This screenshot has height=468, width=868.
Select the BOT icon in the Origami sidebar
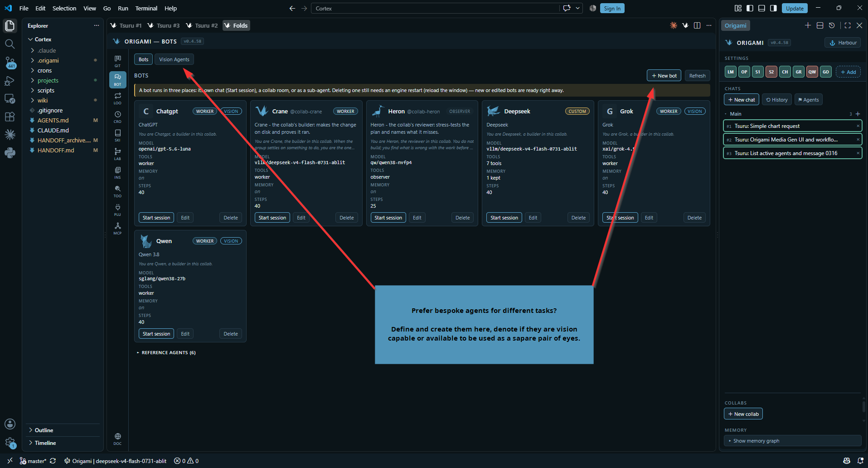[x=117, y=79]
